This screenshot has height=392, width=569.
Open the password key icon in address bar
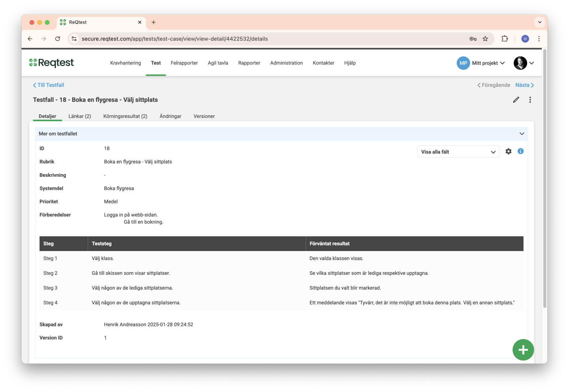tap(473, 39)
